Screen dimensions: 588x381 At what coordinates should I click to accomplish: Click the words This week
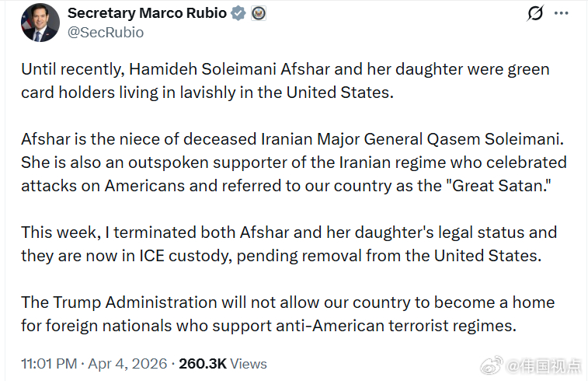click(55, 232)
